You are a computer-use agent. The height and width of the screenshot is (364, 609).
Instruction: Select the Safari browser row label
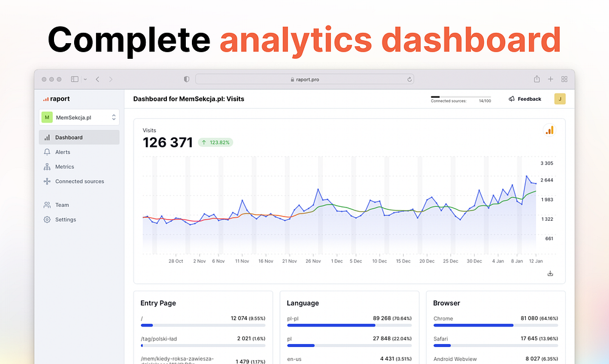pyautogui.click(x=440, y=339)
